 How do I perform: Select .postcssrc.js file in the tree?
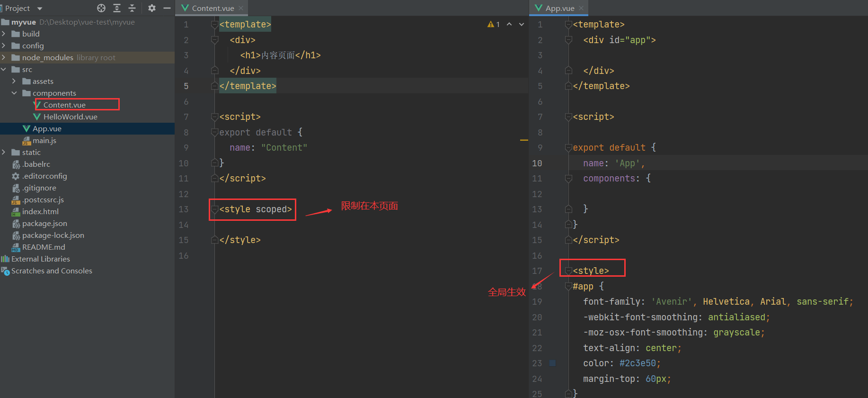point(43,199)
